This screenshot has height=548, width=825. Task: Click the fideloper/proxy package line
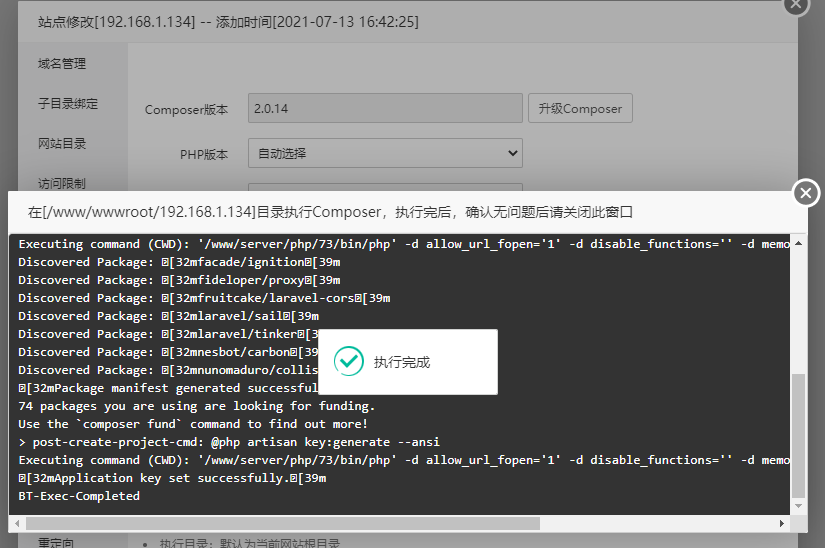coord(179,280)
